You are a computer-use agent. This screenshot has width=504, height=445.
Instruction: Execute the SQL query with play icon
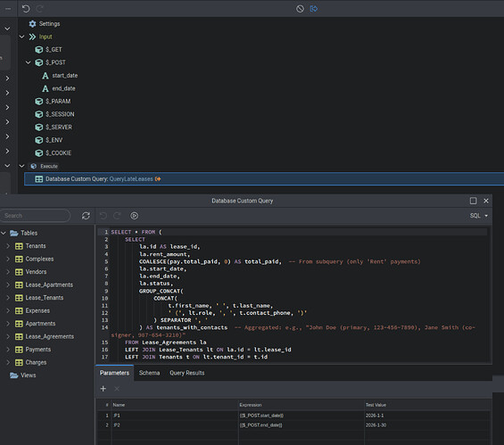[135, 216]
